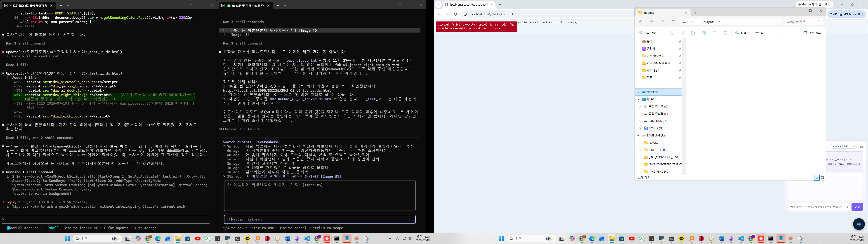
Task: Click the 전송 send button
Action: click(x=857, y=207)
